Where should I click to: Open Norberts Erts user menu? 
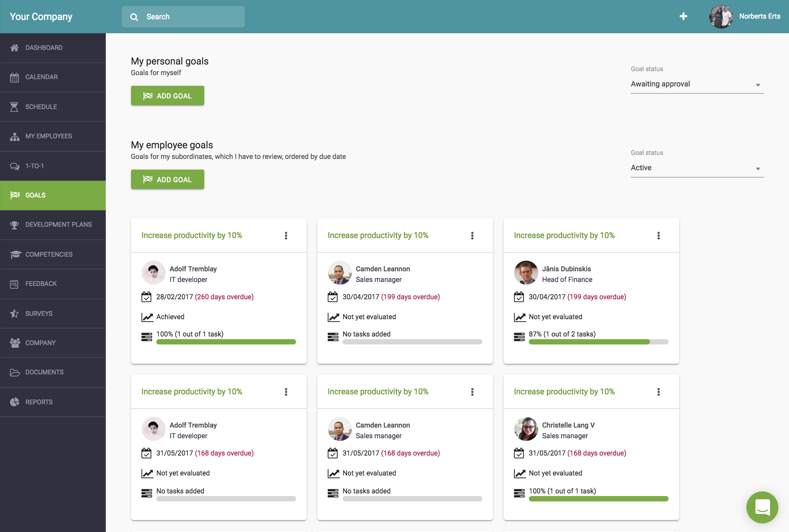pyautogui.click(x=745, y=16)
